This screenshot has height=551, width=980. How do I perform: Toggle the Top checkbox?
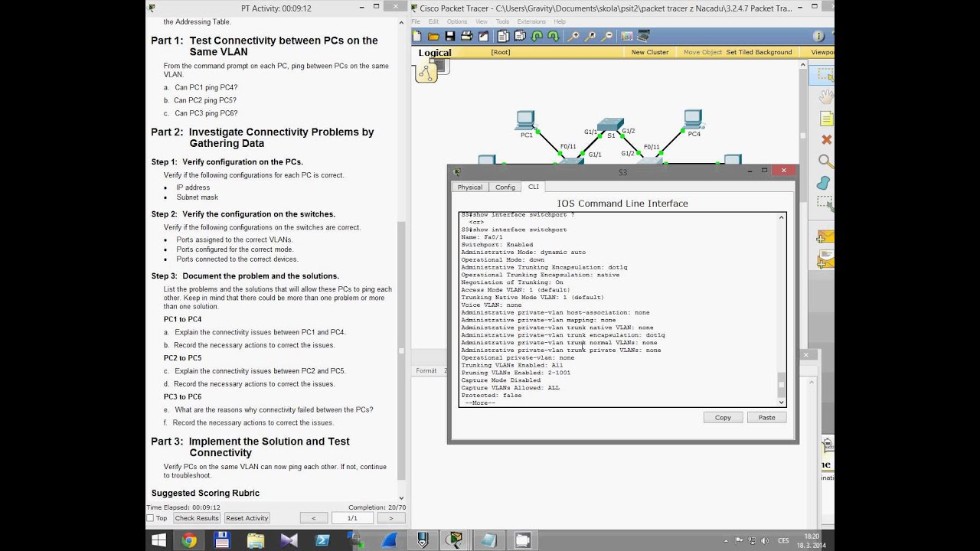coord(151,518)
